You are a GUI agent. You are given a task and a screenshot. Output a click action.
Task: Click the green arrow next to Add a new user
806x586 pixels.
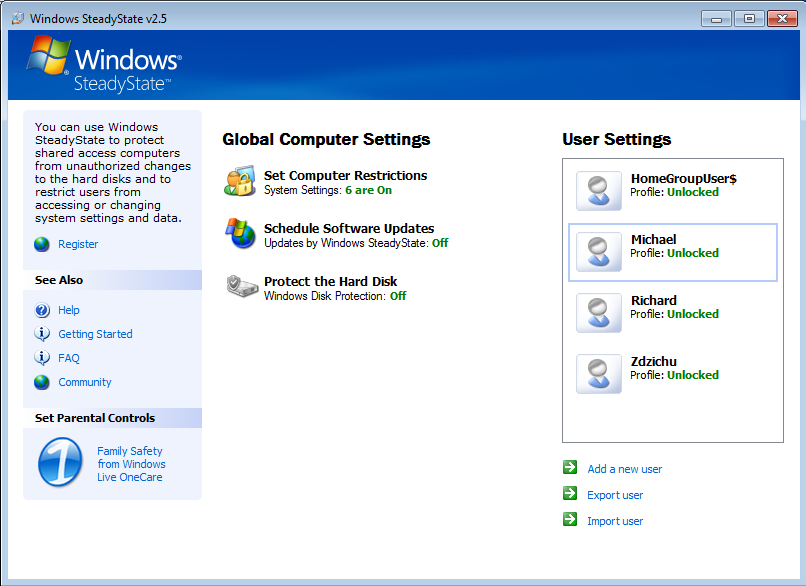[x=570, y=467]
